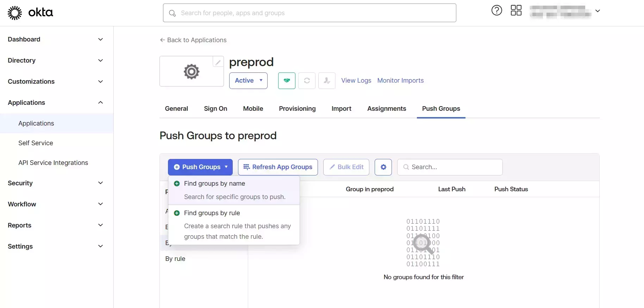Viewport: 644px width, 308px height.
Task: Open the apps grid icon
Action: (516, 11)
